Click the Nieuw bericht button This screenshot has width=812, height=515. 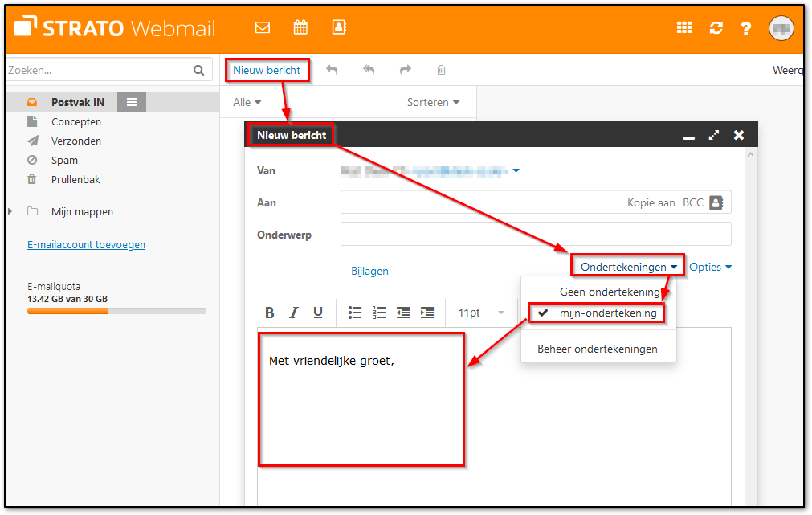[x=267, y=70]
